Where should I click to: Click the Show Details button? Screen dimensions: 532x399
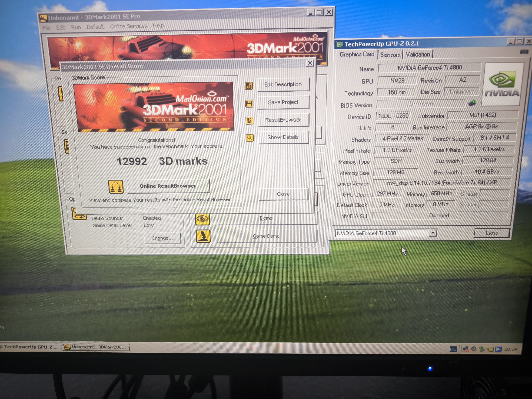pos(283,137)
